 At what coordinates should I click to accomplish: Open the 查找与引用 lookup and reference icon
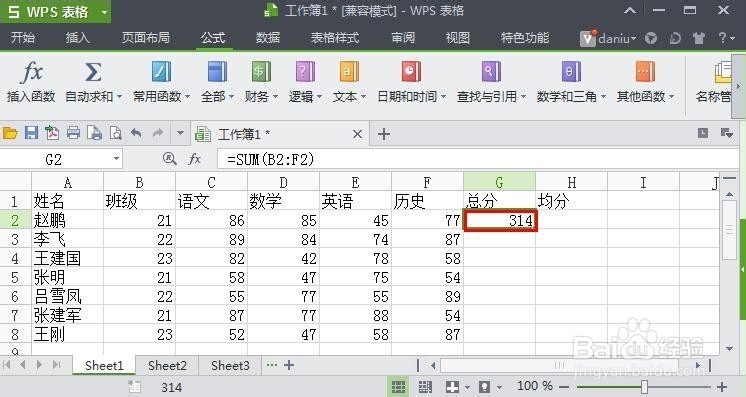491,72
